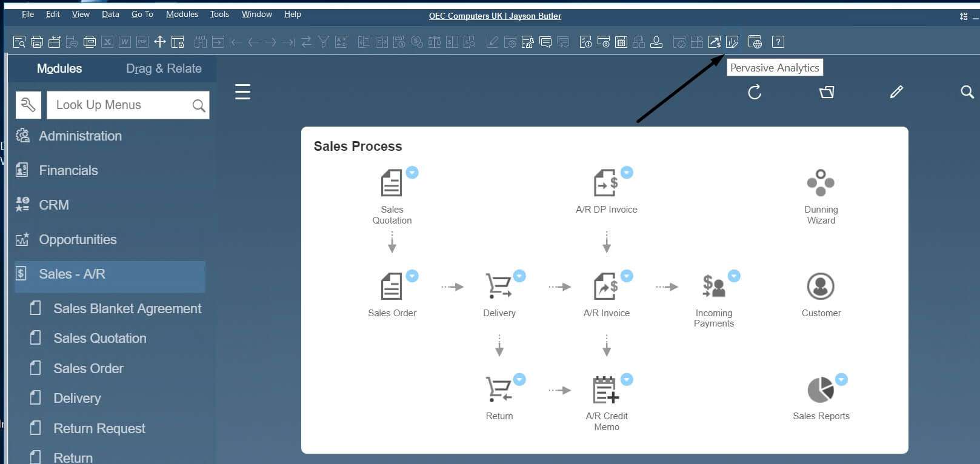The image size is (980, 464).
Task: Click OEC Computers UK | Jayson Butler title link
Action: coord(495,16)
